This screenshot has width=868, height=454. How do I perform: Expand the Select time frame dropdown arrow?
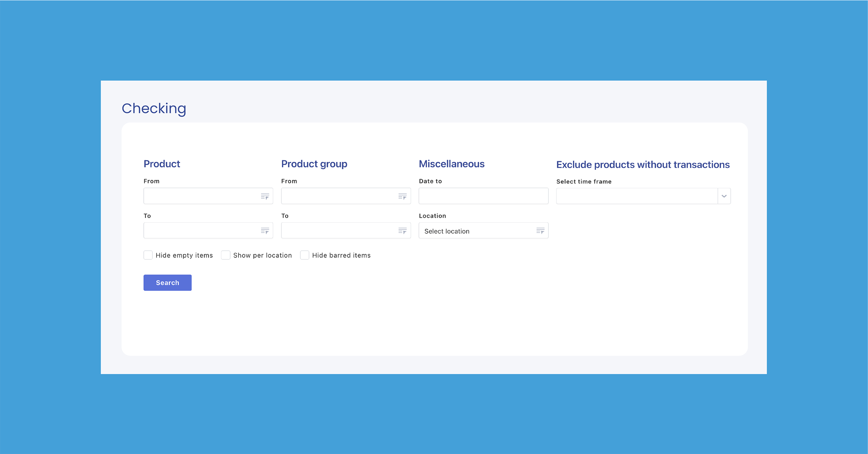[724, 196]
